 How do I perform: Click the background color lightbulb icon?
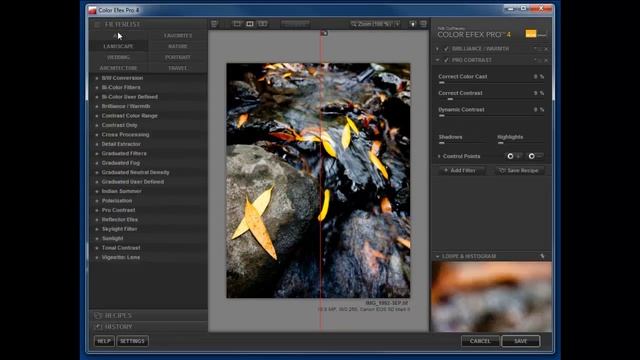coord(413,24)
